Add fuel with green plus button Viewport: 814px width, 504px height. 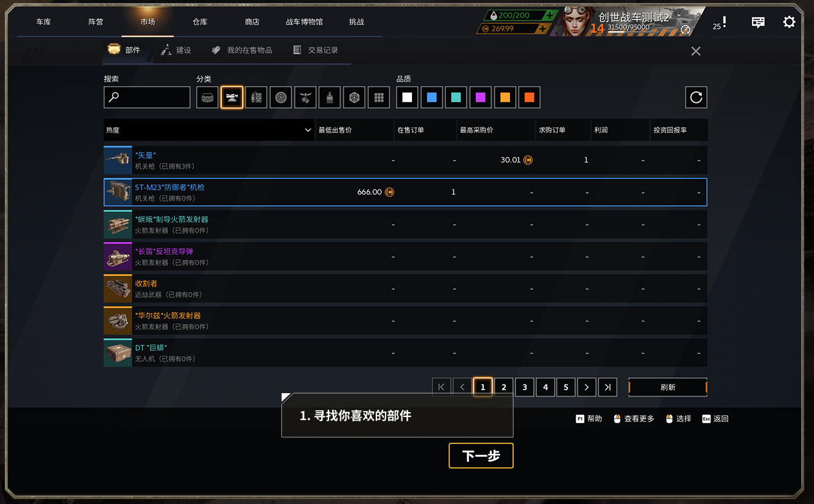549,15
